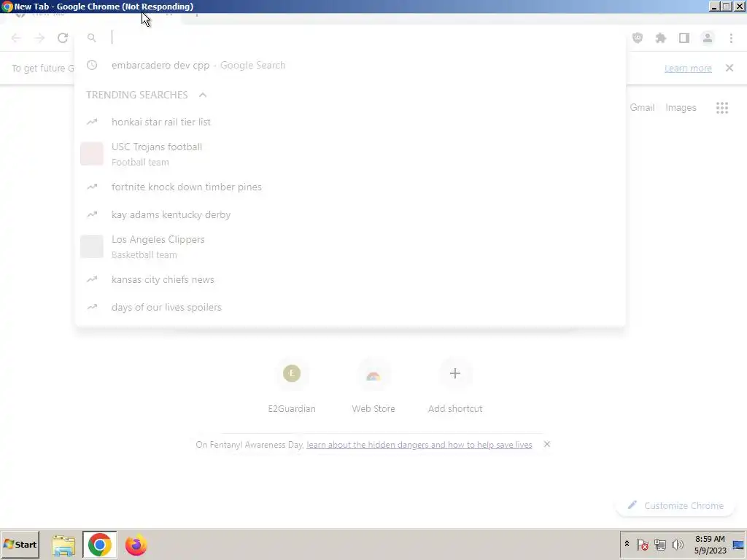Choose USC Trojans football suggestion
747x560 pixels.
350,154
